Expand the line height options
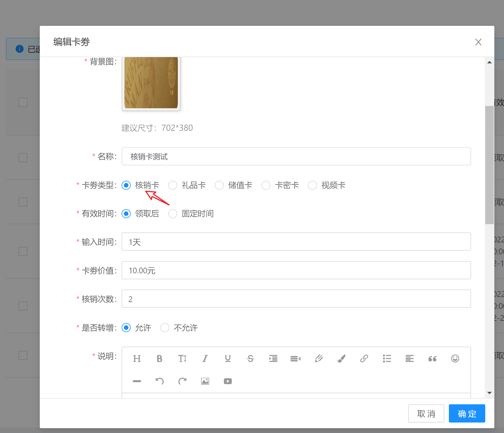Image resolution: width=504 pixels, height=433 pixels. click(296, 359)
